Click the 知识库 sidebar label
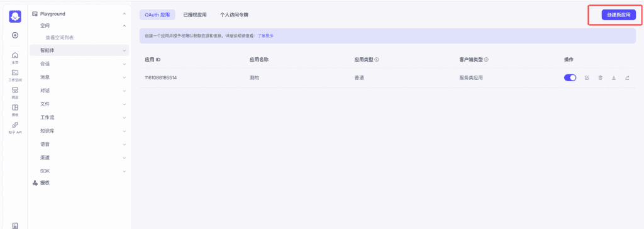Screen dimensions: 644x229 click(47, 131)
